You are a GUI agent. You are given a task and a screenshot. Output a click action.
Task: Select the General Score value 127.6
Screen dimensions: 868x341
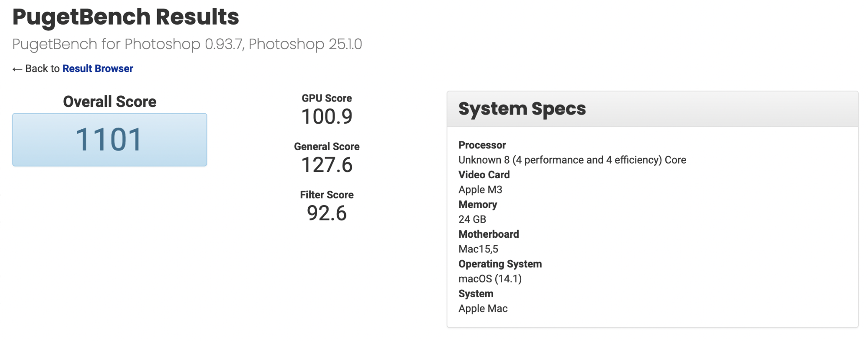[x=327, y=165]
